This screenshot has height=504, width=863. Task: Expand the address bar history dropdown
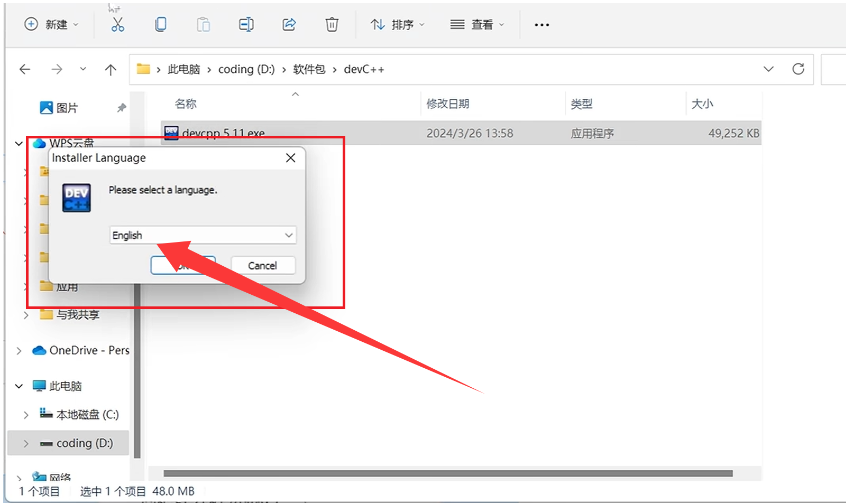[768, 69]
